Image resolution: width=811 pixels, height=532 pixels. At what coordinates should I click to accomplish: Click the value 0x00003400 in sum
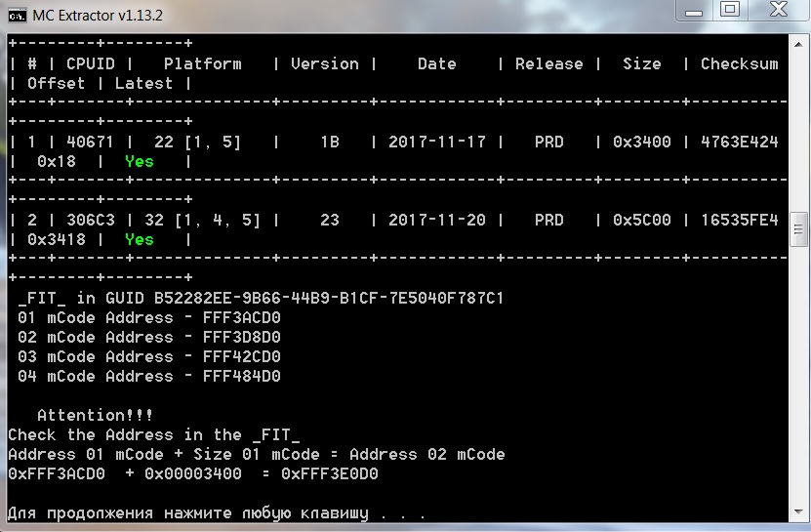click(193, 474)
